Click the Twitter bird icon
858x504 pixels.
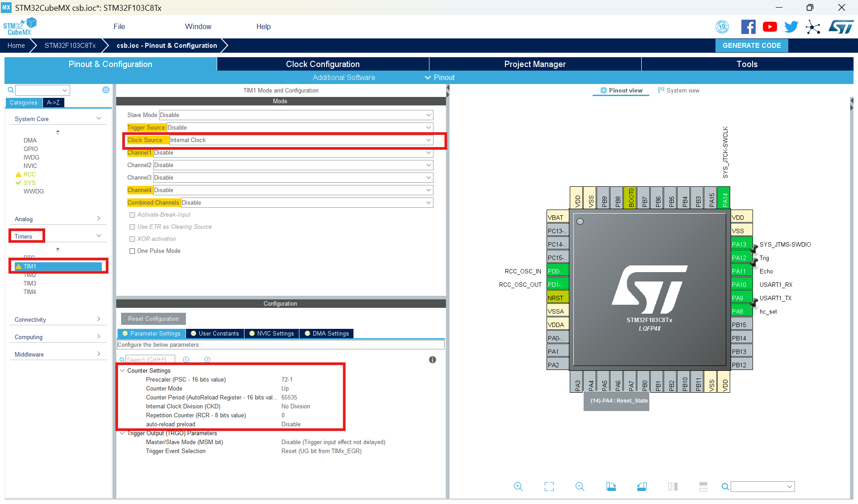click(x=791, y=27)
